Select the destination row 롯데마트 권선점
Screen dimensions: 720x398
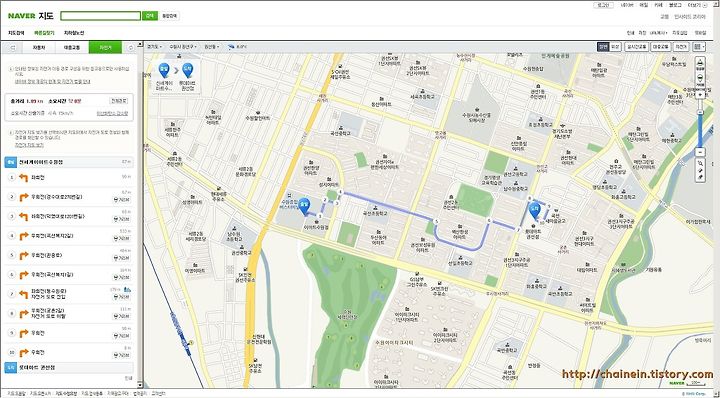point(69,368)
